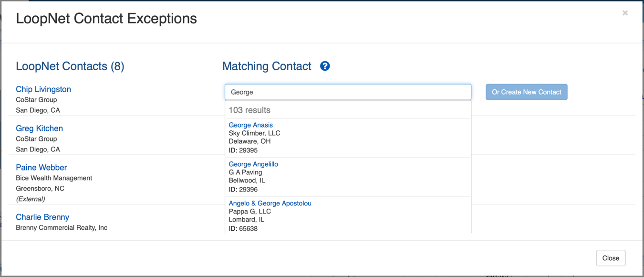Click ID 29396 in the results
644x277 pixels.
pos(243,190)
